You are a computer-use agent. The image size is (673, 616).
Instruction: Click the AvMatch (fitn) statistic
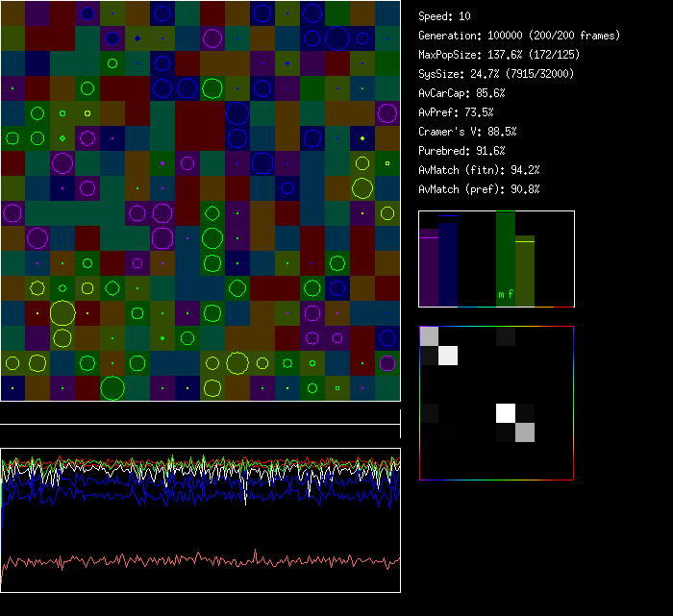pyautogui.click(x=479, y=170)
